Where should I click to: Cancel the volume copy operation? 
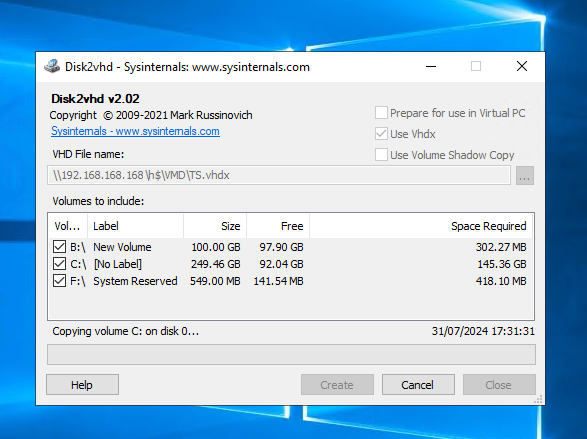(418, 385)
